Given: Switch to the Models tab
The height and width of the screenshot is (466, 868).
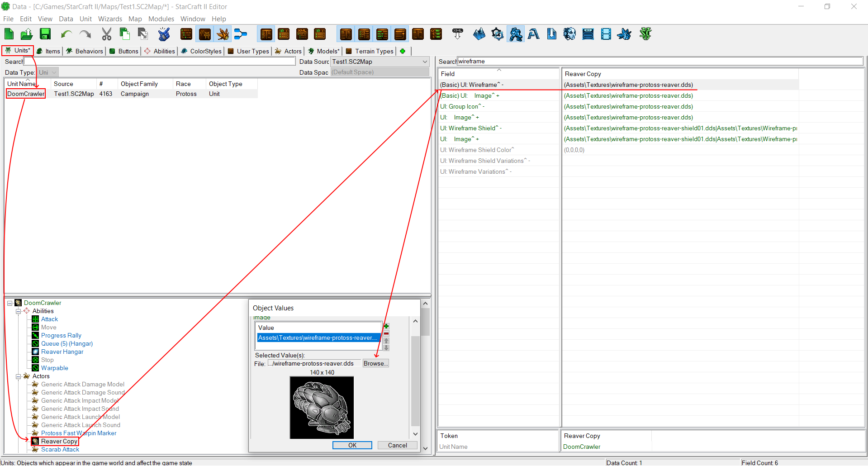Looking at the screenshot, I should [324, 51].
